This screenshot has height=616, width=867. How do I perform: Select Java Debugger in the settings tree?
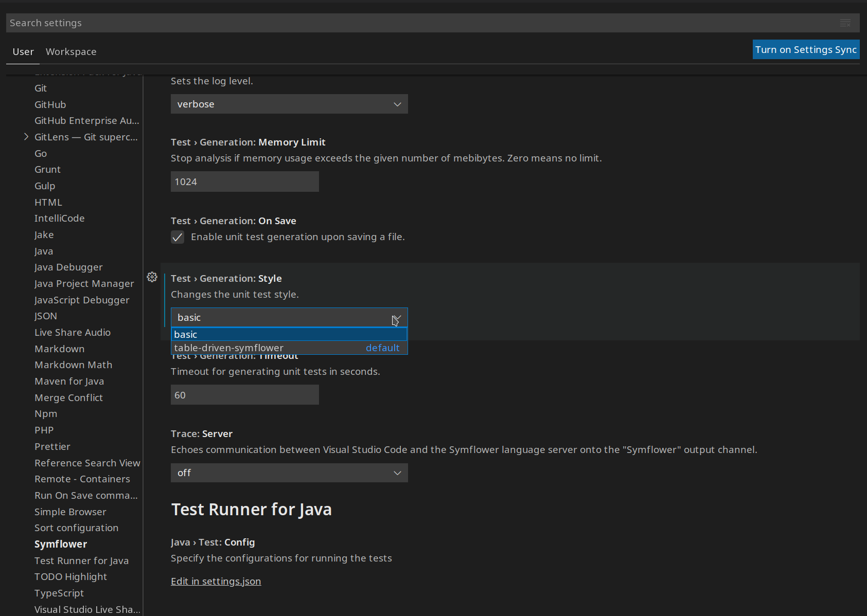pyautogui.click(x=68, y=267)
